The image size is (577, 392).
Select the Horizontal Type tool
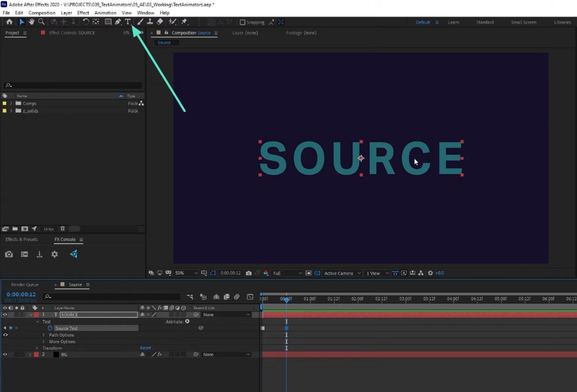[x=128, y=22]
